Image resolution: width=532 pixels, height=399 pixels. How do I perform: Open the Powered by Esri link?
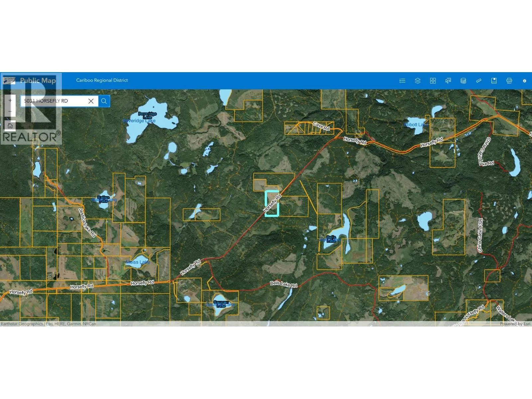(515, 324)
